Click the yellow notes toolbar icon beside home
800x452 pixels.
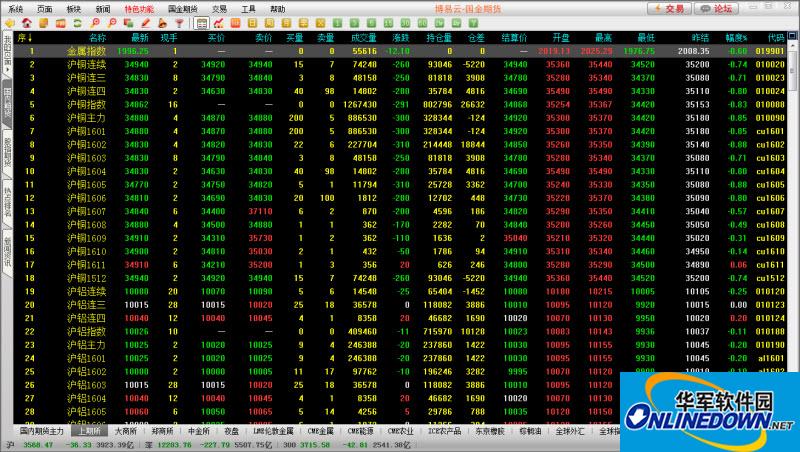(x=43, y=23)
